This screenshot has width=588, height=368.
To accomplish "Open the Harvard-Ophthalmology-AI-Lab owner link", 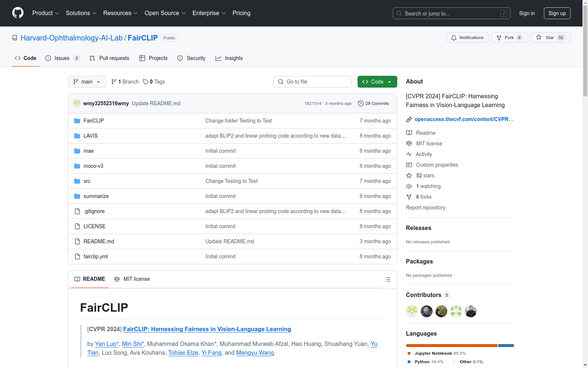I will click(x=72, y=38).
